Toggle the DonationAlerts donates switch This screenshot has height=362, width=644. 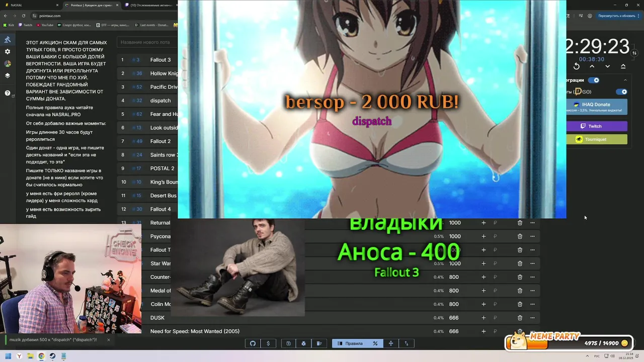622,92
